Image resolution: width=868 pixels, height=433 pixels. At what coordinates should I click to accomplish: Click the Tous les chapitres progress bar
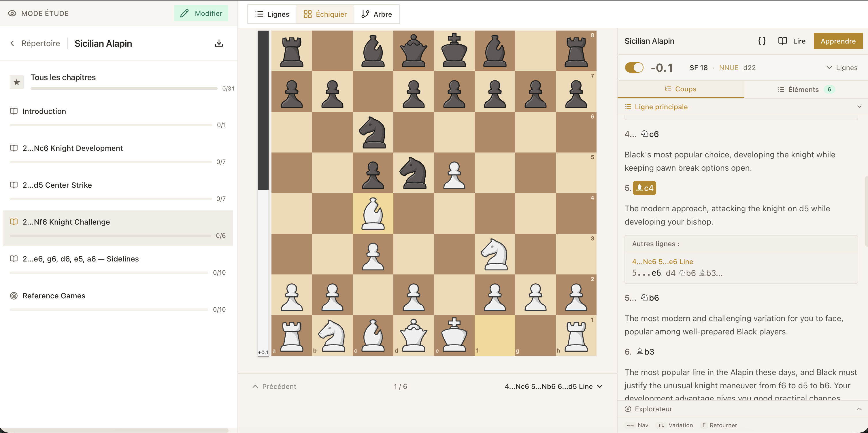pos(124,89)
